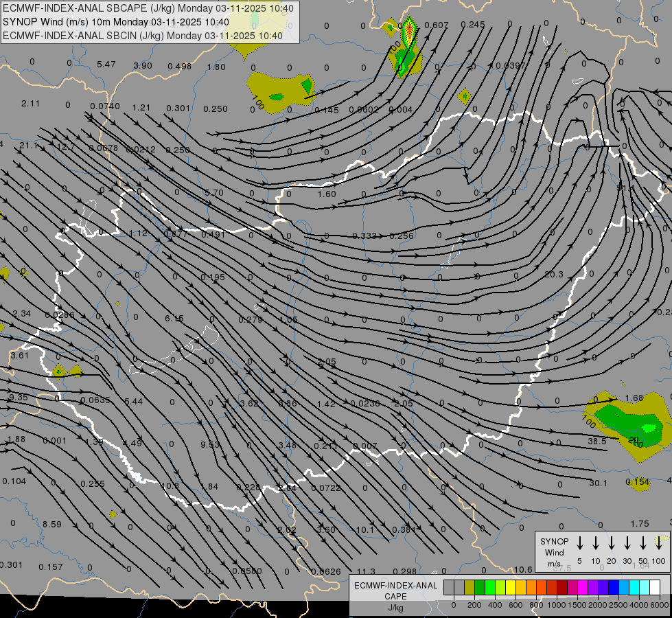The image size is (672, 618).
Task: Click the 0.157 value in the bottom left
Action: (x=51, y=566)
